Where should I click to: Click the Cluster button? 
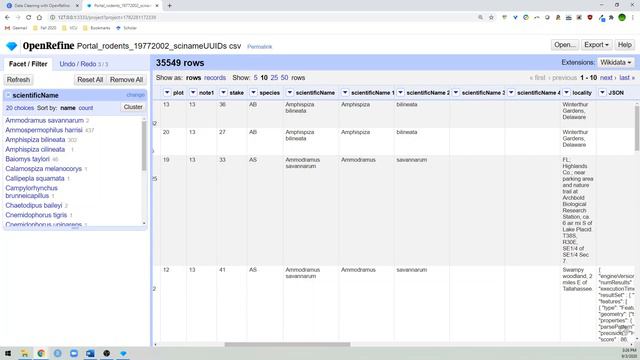click(x=133, y=107)
